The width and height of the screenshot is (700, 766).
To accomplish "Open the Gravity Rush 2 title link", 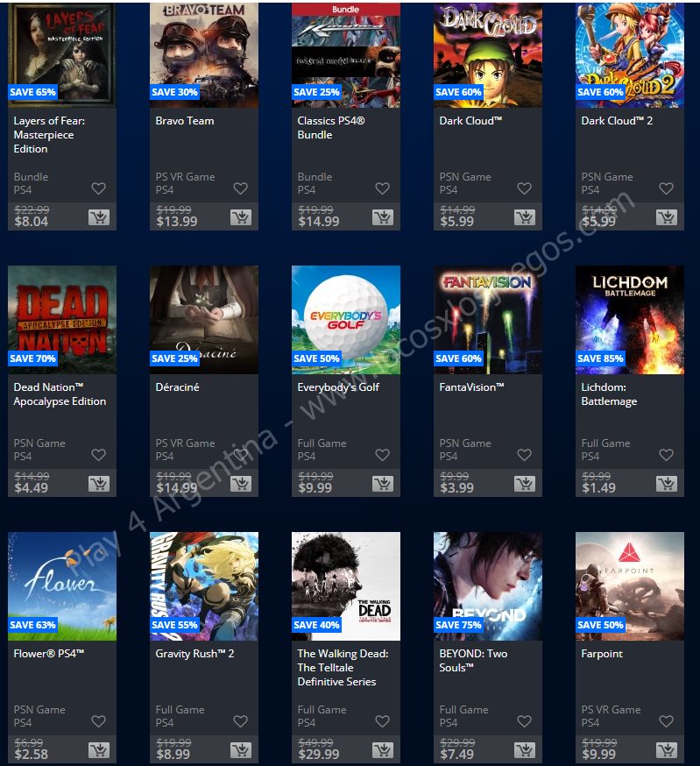I will coord(194,654).
